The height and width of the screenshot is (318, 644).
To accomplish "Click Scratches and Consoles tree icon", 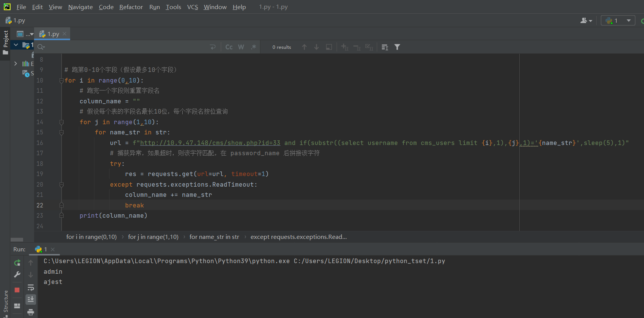I will pyautogui.click(x=26, y=73).
